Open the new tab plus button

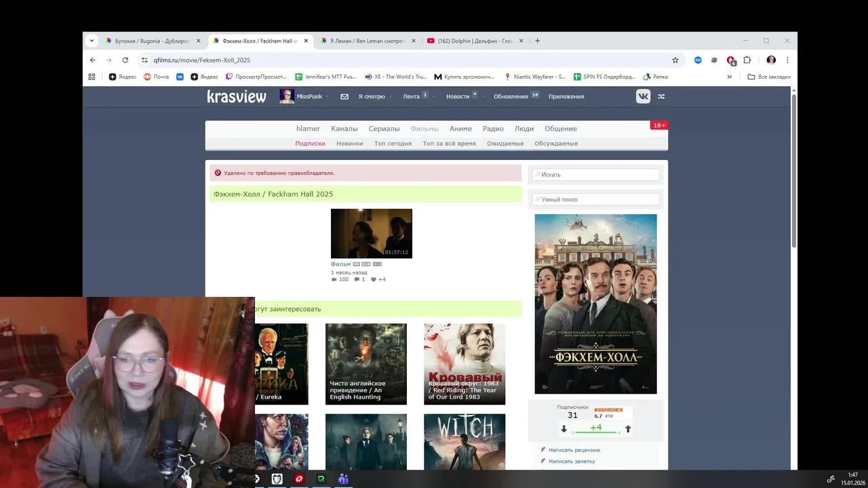click(537, 41)
